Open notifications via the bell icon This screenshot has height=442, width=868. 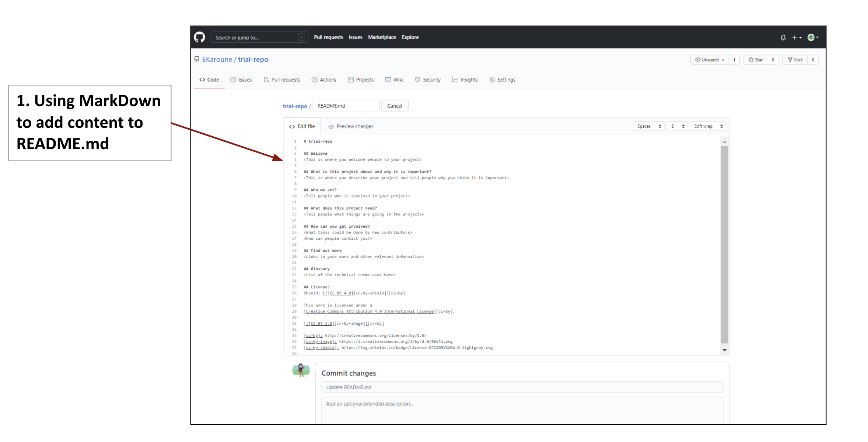(x=783, y=37)
